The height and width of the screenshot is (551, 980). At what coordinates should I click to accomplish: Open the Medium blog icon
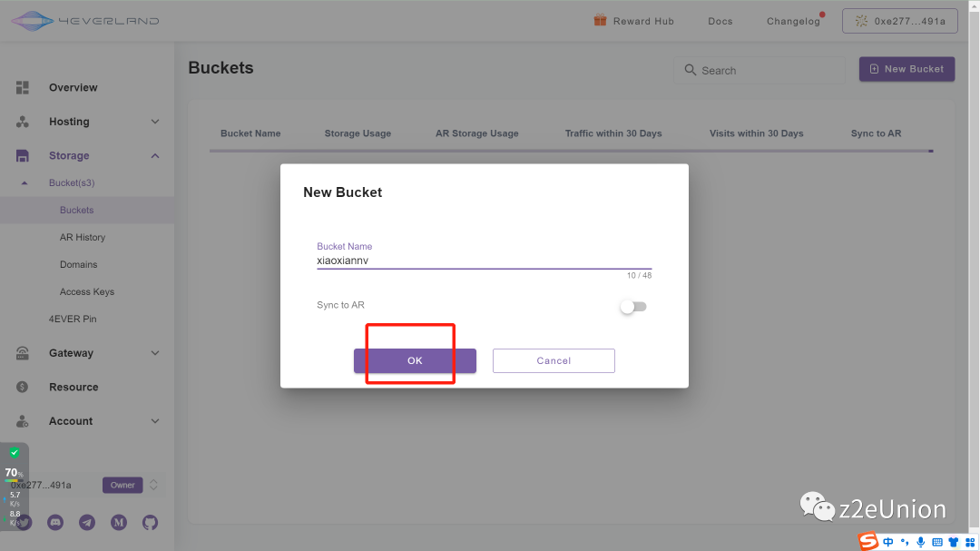pyautogui.click(x=118, y=522)
